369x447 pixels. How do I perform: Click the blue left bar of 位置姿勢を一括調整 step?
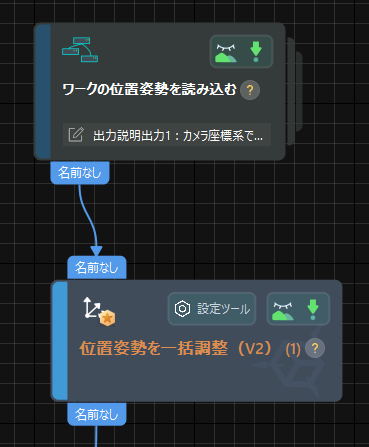60,341
